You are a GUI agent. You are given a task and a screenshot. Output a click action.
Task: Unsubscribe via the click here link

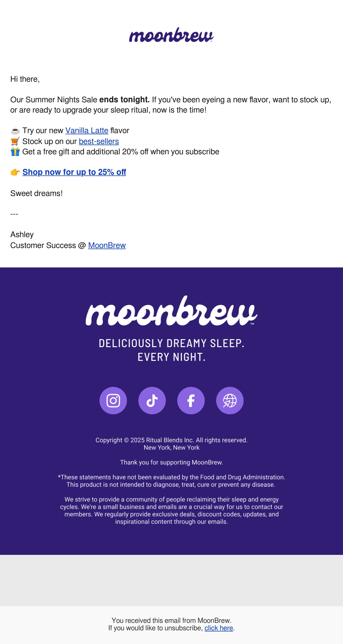pyautogui.click(x=219, y=628)
